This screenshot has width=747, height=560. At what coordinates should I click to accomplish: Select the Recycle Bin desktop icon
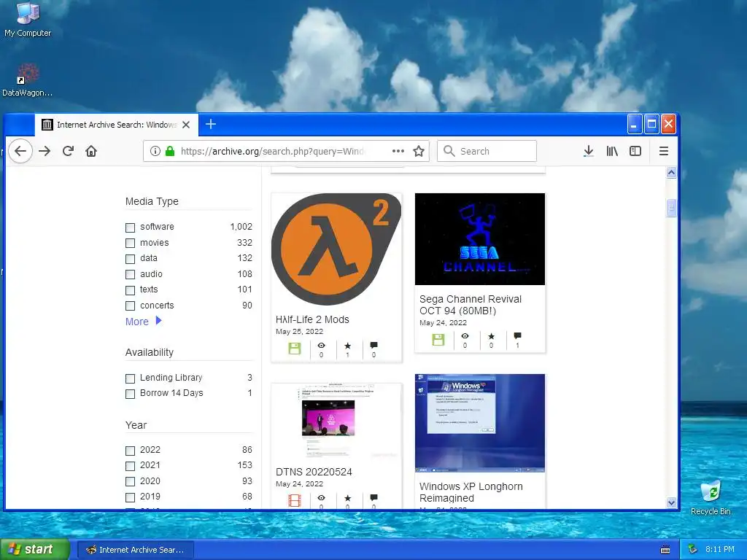pyautogui.click(x=711, y=497)
